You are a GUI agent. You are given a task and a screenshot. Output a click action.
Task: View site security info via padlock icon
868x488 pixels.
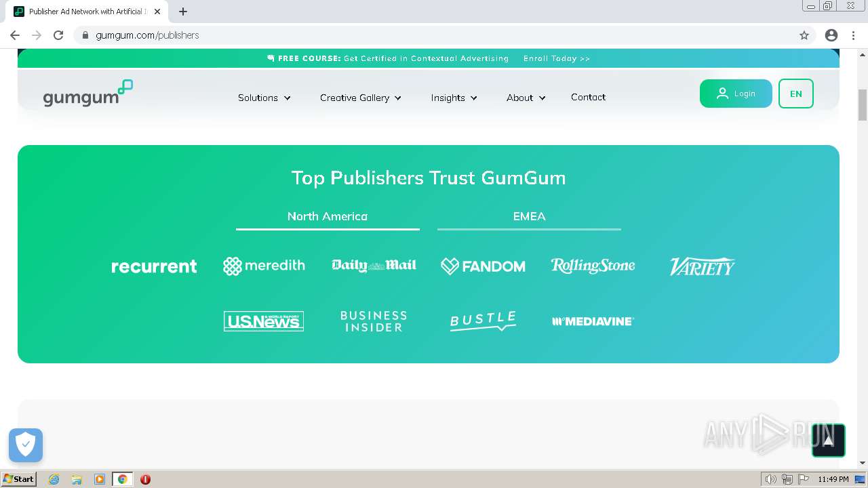[x=85, y=35]
